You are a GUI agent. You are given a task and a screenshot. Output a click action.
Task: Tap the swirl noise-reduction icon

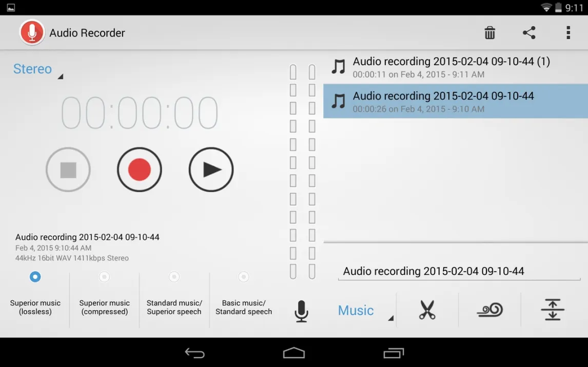[x=489, y=310]
